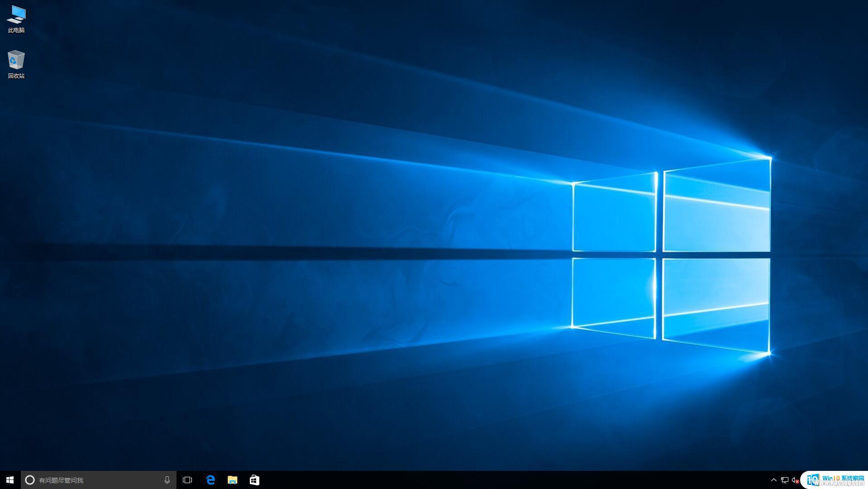Launch Microsoft Edge from taskbar

210,480
